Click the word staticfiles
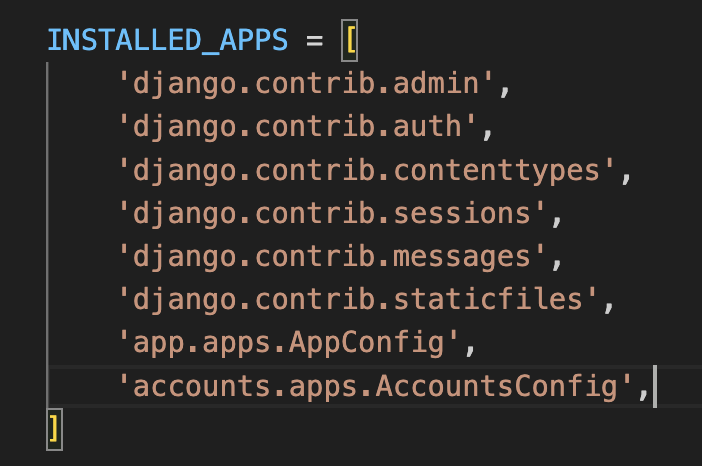Image resolution: width=702 pixels, height=466 pixels. (x=488, y=299)
